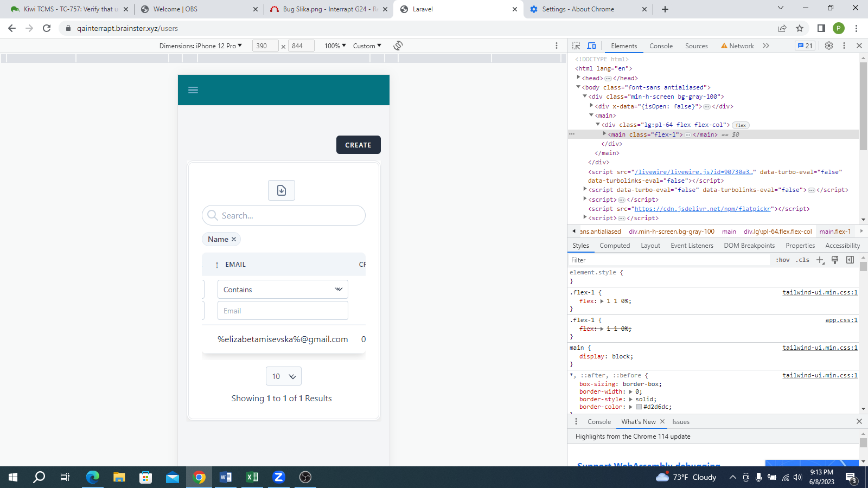Viewport: 868px width, 488px height.
Task: Toggle the :hov element state panel
Action: pos(782,260)
